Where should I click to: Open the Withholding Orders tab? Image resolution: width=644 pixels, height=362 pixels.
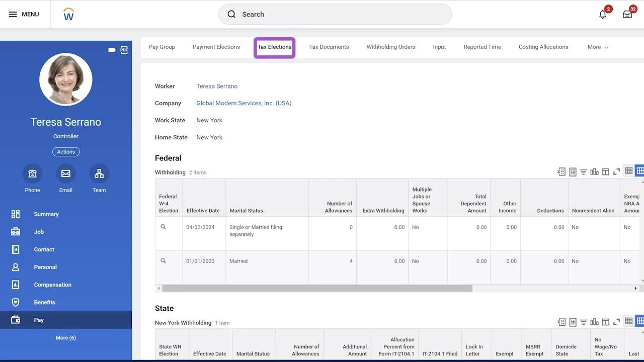391,47
